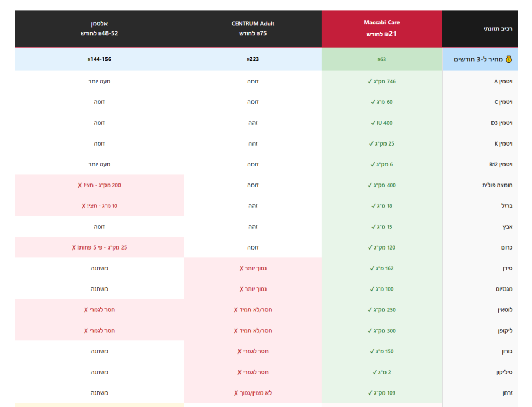The width and height of the screenshot is (532, 407).
Task: Click Maccabi Care "25 מק"ג" in ויטמין K row
Action: [382, 143]
